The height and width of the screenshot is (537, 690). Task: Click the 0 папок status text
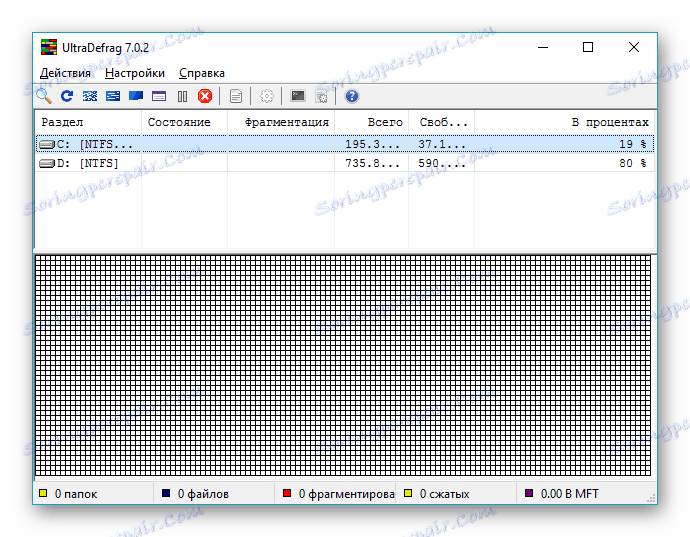pos(76,494)
